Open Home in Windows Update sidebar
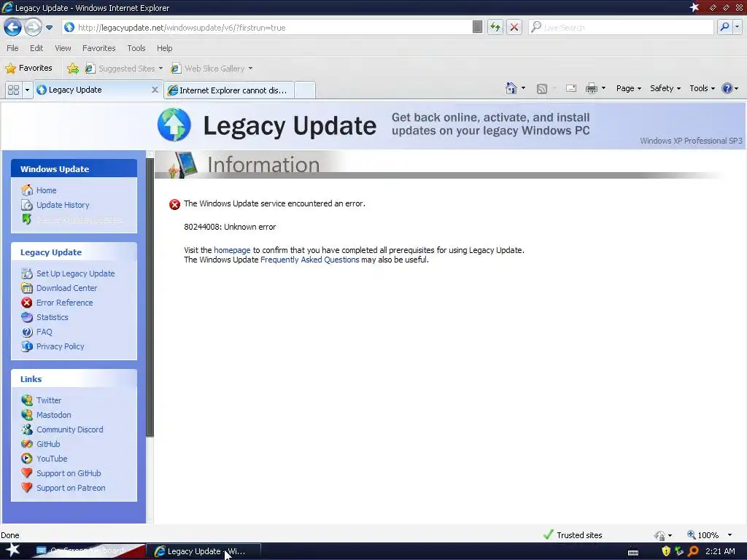Image resolution: width=747 pixels, height=560 pixels. pyautogui.click(x=46, y=190)
